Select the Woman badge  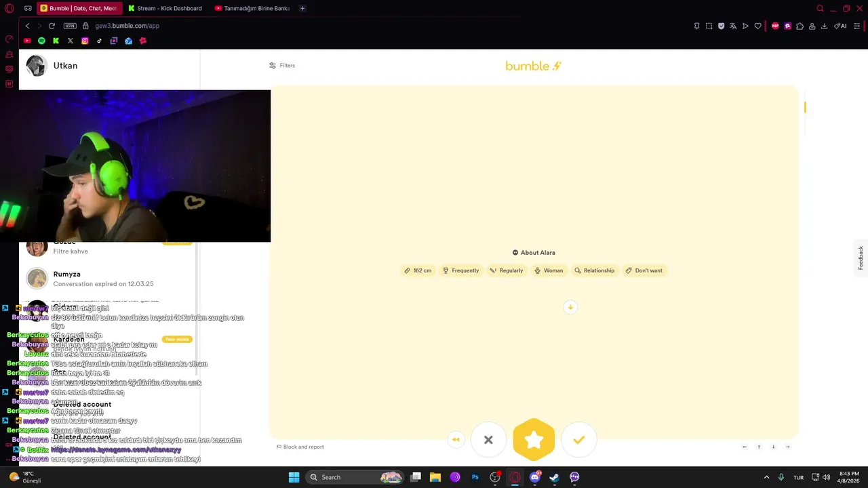click(549, 270)
